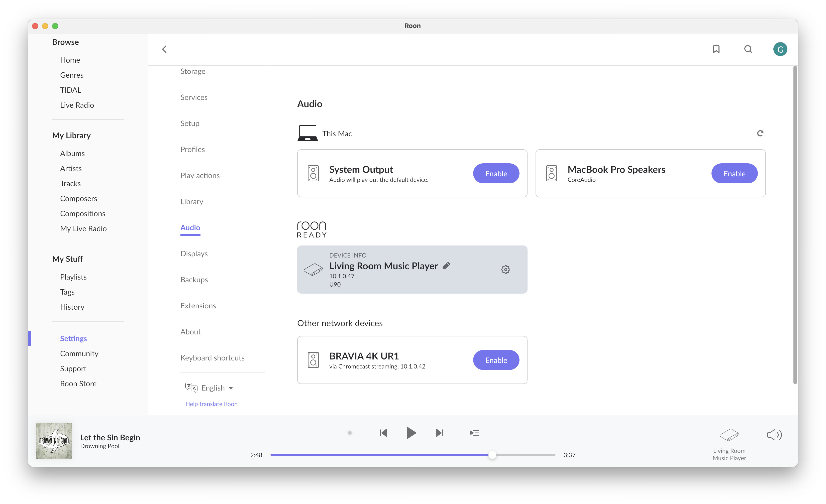
Task: Open Support in sidebar
Action: 73,369
